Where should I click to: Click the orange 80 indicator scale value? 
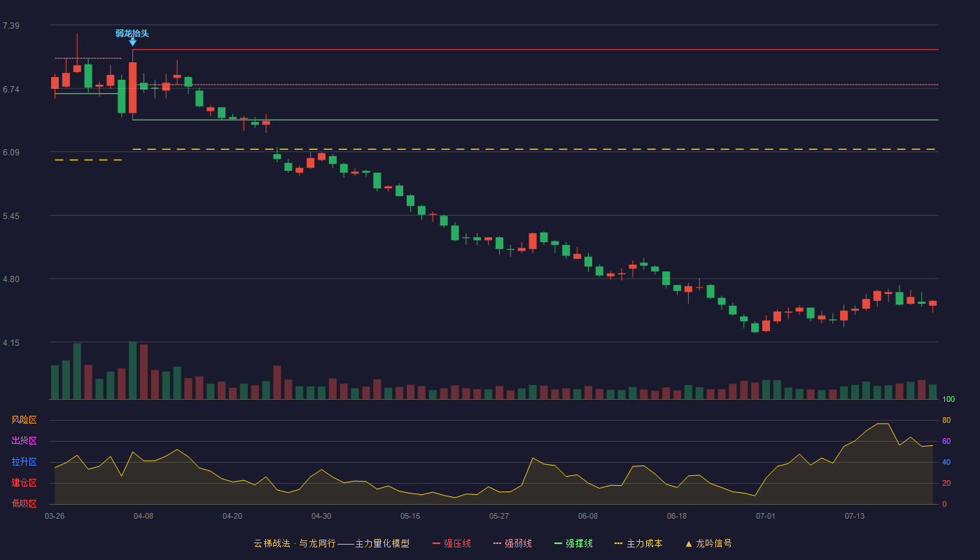point(946,421)
